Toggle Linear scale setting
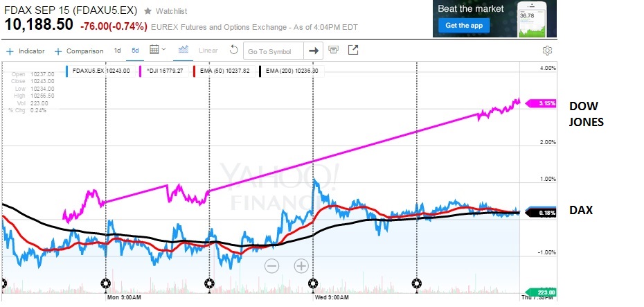Screen dimensions: 644x307 pos(208,51)
